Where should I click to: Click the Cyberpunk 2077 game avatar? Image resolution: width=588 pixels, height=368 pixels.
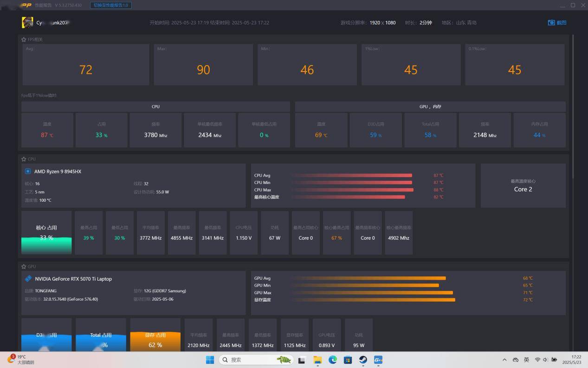pyautogui.click(x=27, y=22)
